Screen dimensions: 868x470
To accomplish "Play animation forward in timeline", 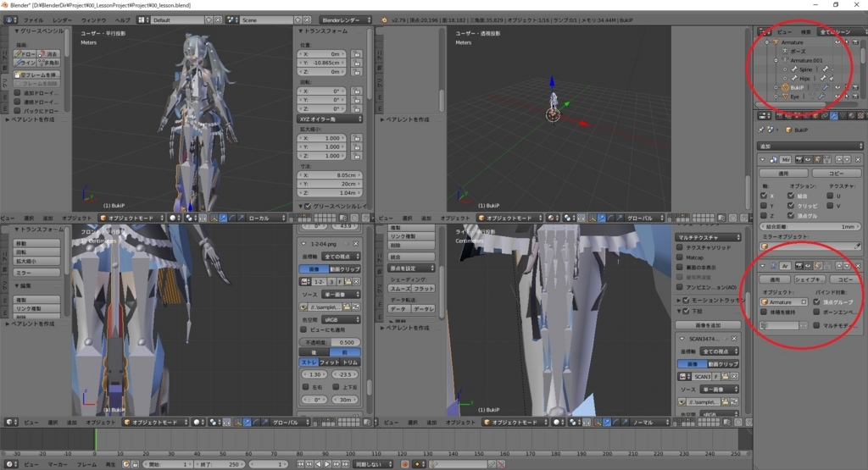I will (x=327, y=464).
